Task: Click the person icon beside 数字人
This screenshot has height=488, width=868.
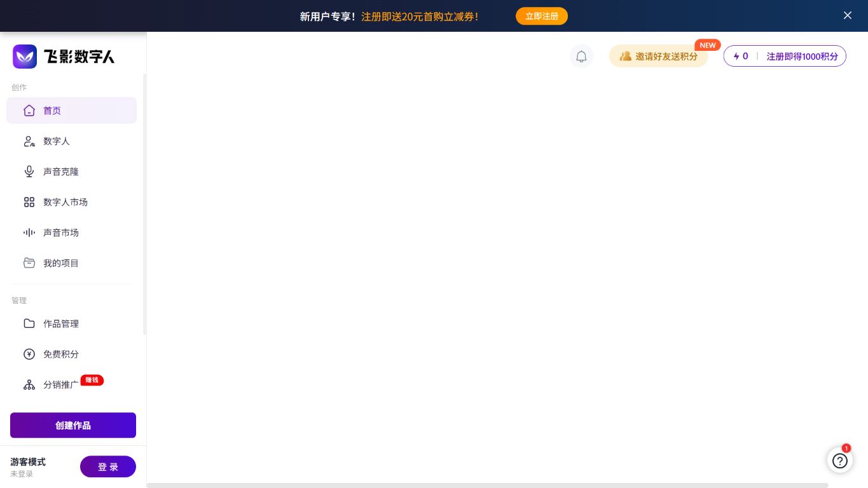Action: pyautogui.click(x=29, y=141)
